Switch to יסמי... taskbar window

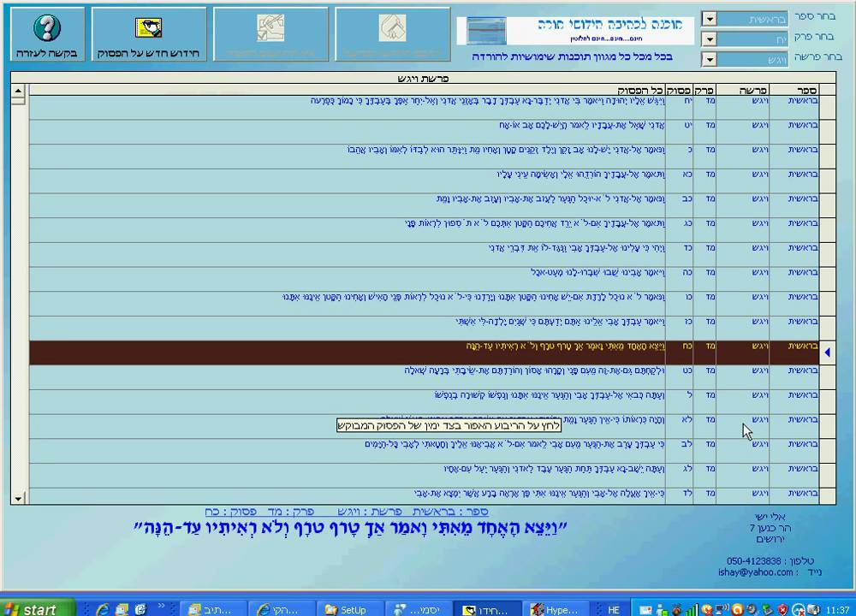click(419, 609)
